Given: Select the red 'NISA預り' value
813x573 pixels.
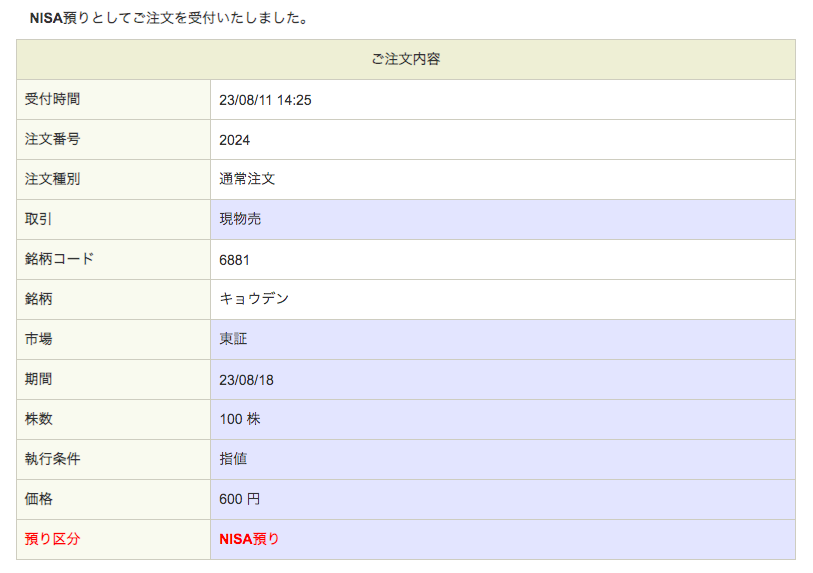Looking at the screenshot, I should click(x=249, y=539).
